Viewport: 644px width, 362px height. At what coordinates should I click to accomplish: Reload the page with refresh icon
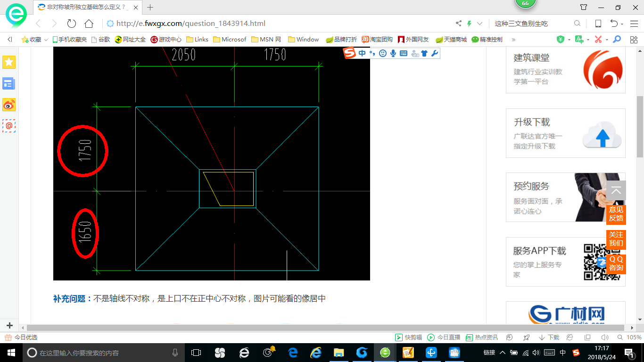point(72,24)
